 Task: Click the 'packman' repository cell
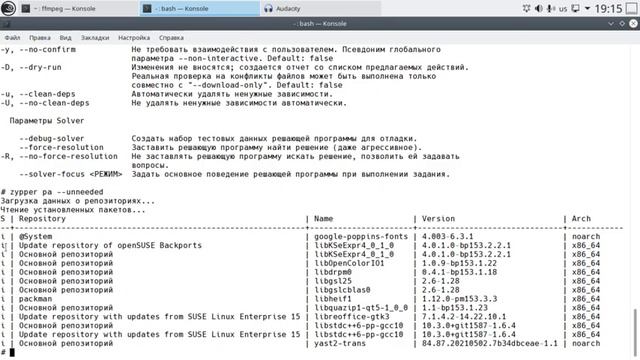coord(36,299)
